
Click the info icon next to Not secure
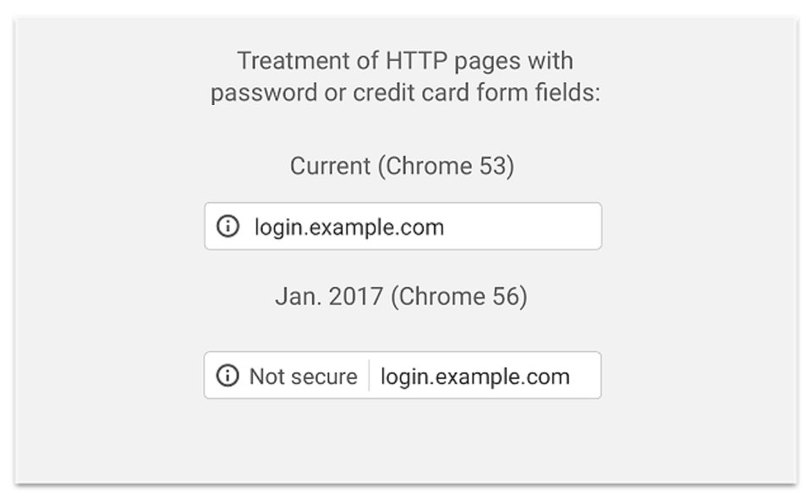click(x=228, y=375)
